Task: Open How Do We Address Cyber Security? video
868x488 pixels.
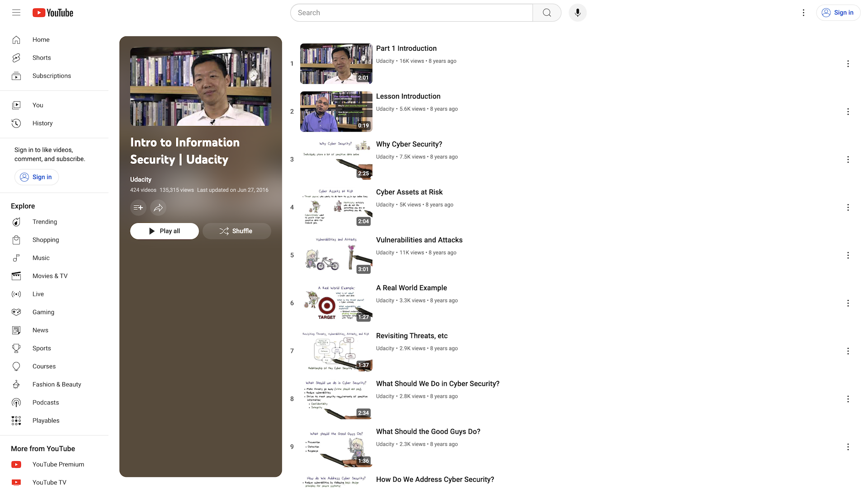Action: 435,479
